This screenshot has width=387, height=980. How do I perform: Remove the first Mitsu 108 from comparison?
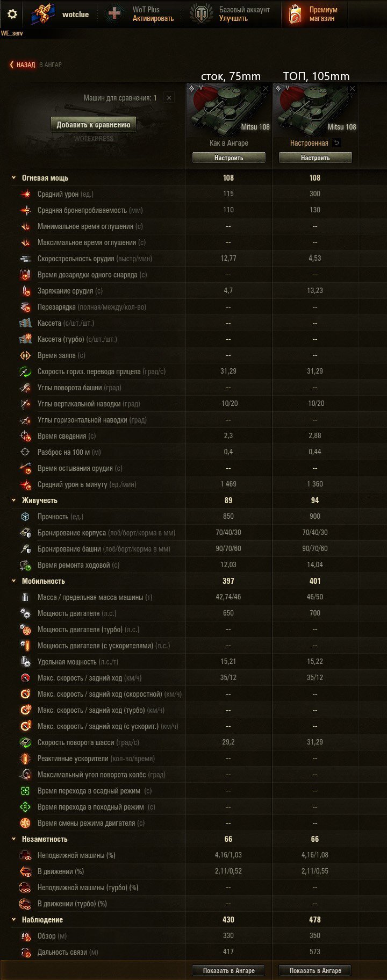pyautogui.click(x=266, y=88)
